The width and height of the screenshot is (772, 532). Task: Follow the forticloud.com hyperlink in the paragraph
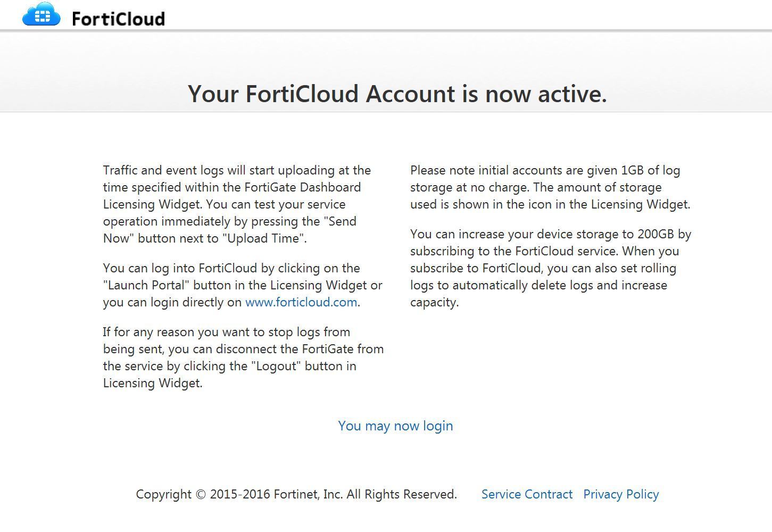point(301,302)
